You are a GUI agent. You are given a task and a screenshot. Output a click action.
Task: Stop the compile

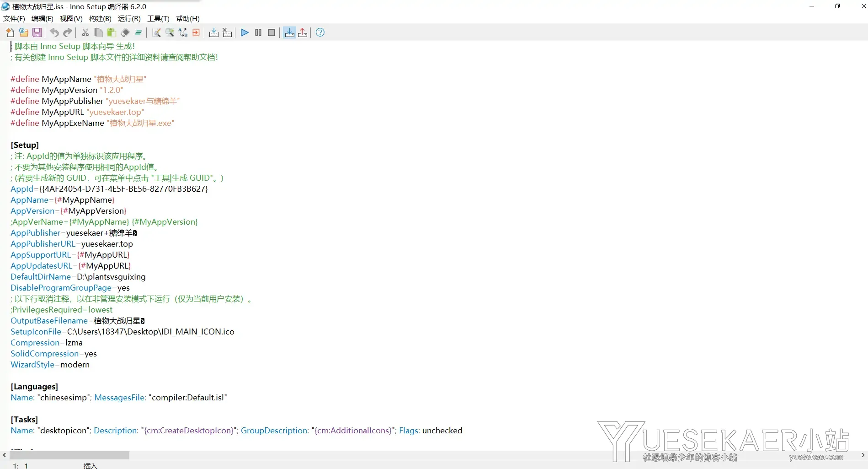[x=227, y=32]
